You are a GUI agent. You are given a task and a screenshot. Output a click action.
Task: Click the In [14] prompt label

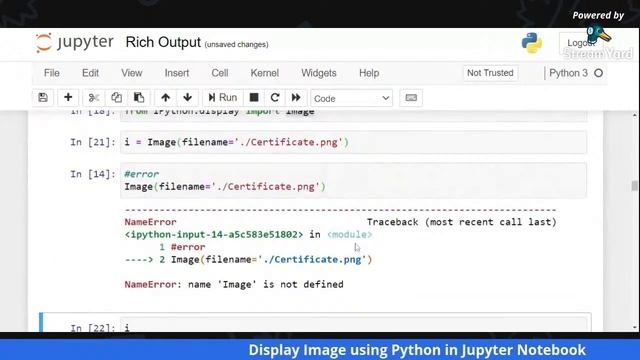(x=93, y=174)
